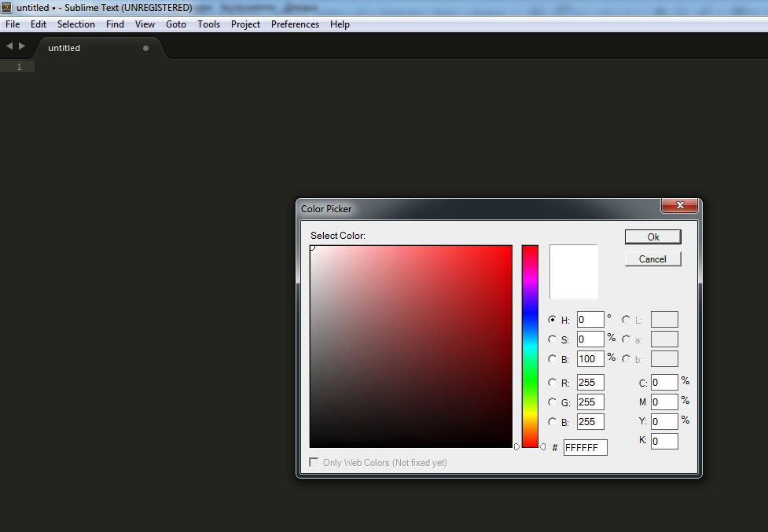
Task: Pick a color in saturation-brightness square
Action: 411,347
